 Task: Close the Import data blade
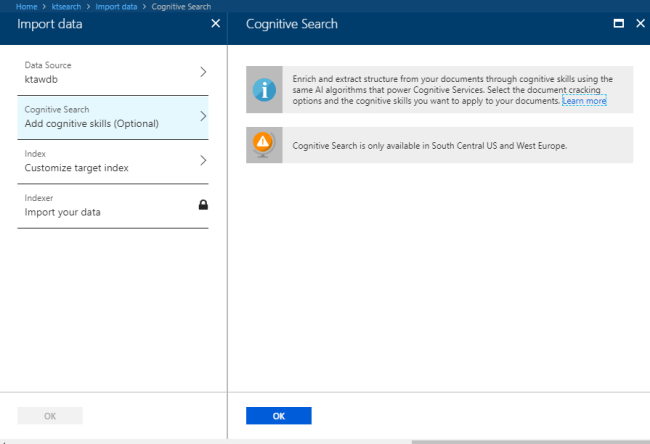[216, 24]
